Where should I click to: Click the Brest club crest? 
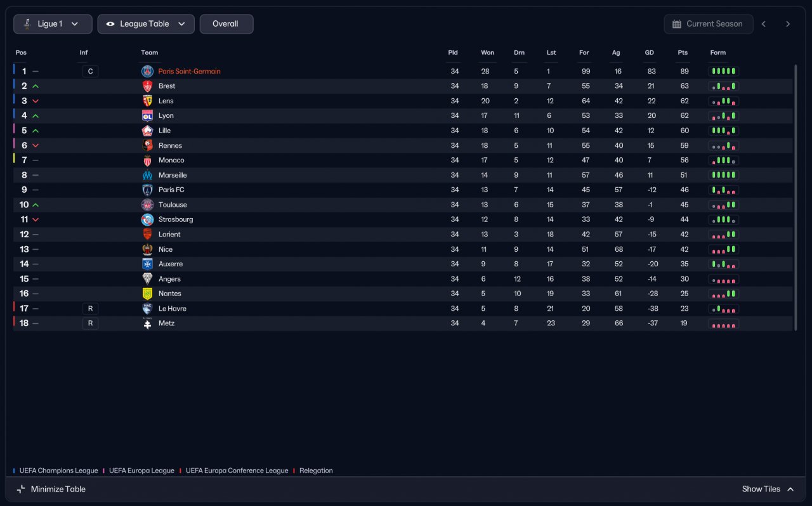click(147, 86)
